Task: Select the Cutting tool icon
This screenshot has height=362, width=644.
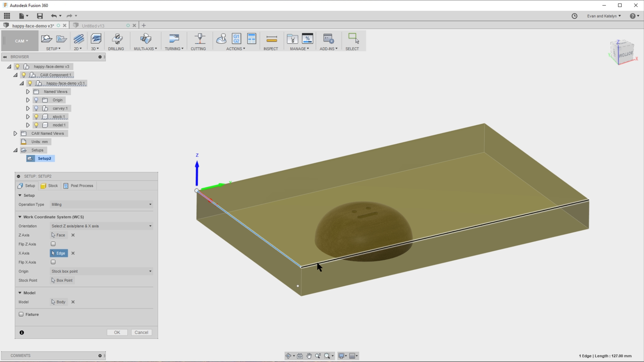Action: tap(199, 40)
